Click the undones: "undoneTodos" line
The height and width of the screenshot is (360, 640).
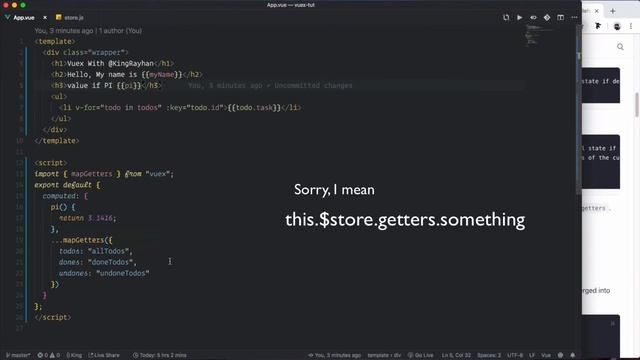(104, 273)
